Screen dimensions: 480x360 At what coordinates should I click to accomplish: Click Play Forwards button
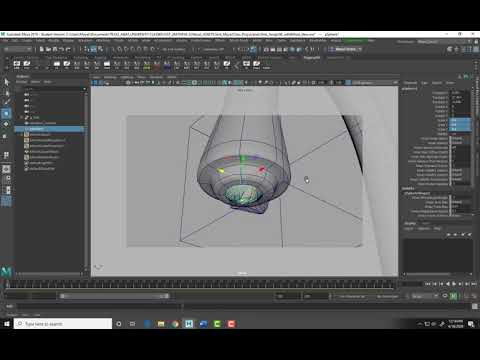454,284
